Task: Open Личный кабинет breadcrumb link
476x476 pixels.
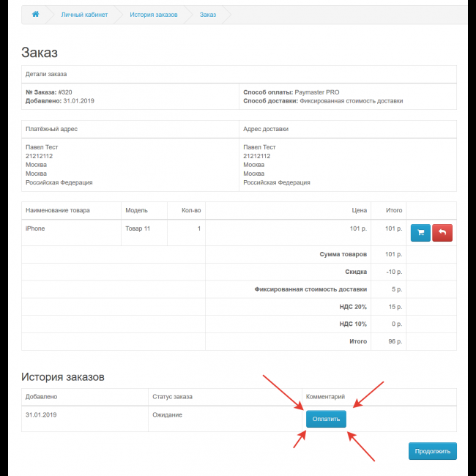Action: point(84,15)
